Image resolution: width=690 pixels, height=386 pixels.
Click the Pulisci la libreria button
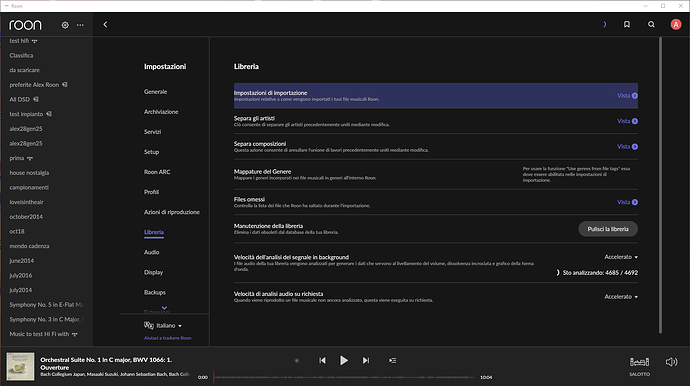(608, 229)
